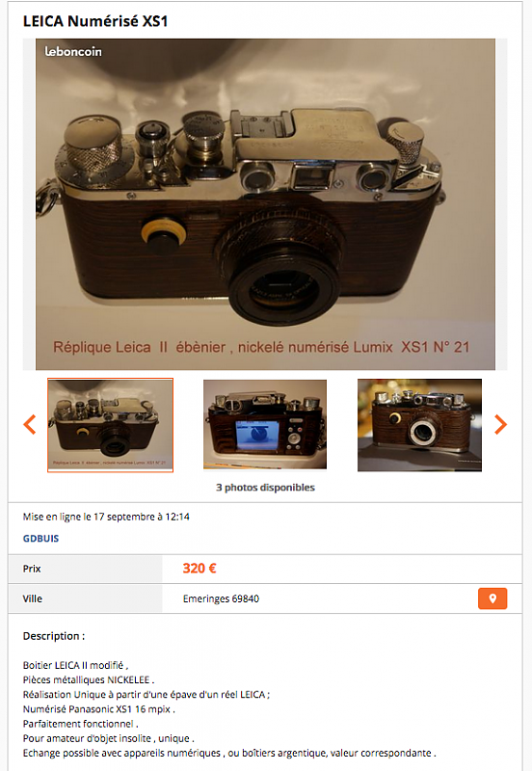This screenshot has height=771, width=532.
Task: Click the Description heading
Action: point(54,636)
